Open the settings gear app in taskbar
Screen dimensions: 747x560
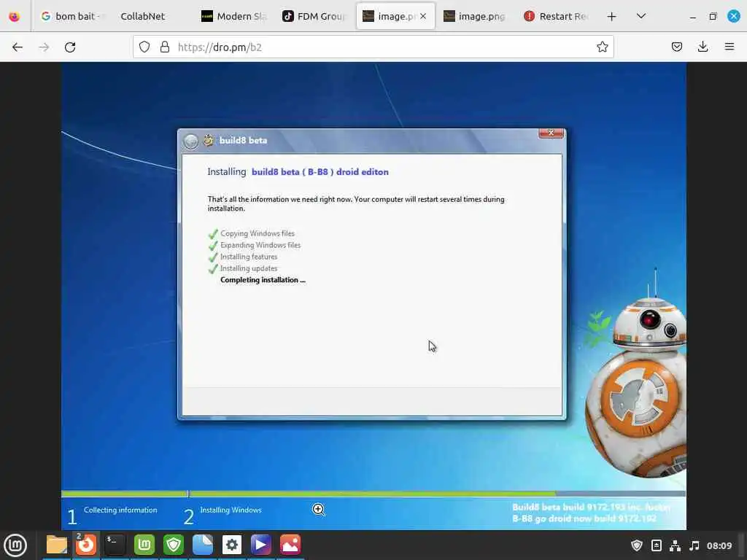click(231, 545)
